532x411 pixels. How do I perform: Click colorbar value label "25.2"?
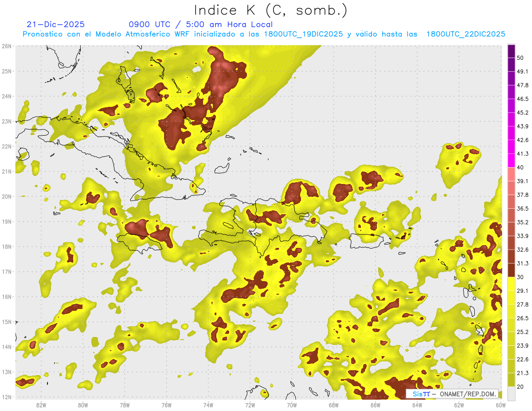coord(523,332)
